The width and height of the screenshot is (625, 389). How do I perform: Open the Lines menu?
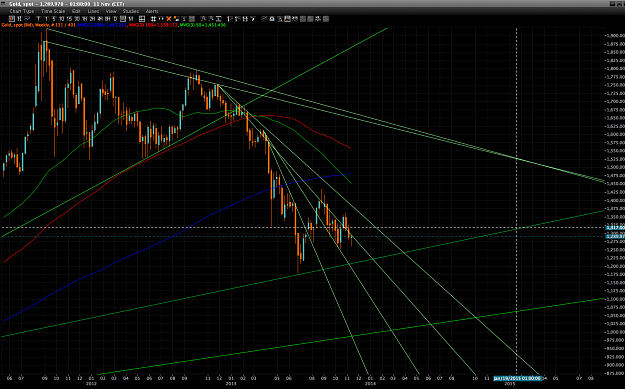[93, 11]
